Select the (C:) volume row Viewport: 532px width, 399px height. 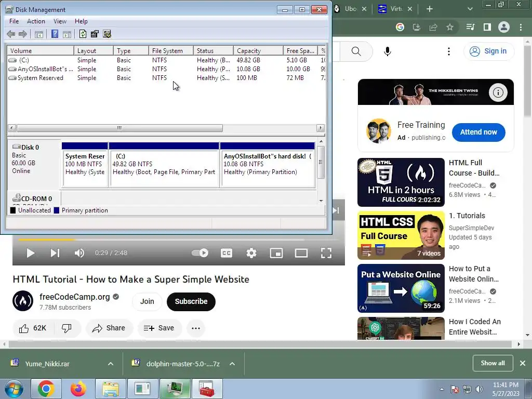point(166,60)
